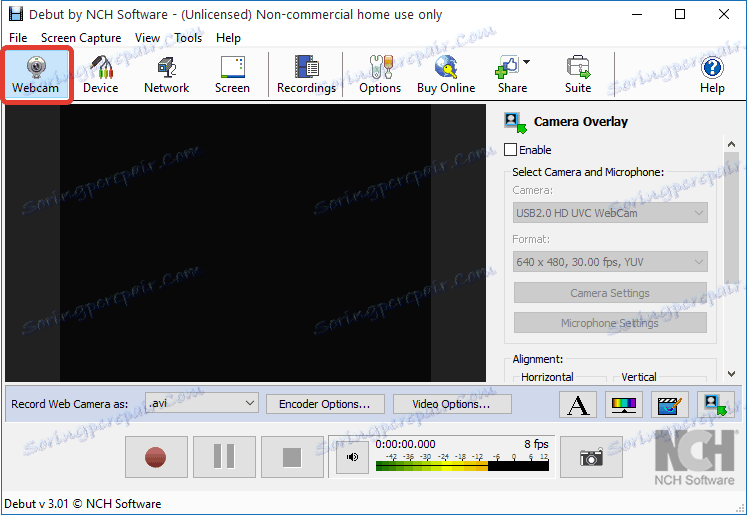Open the Screen Capture menu
Viewport: 747px width, 515px height.
(81, 38)
